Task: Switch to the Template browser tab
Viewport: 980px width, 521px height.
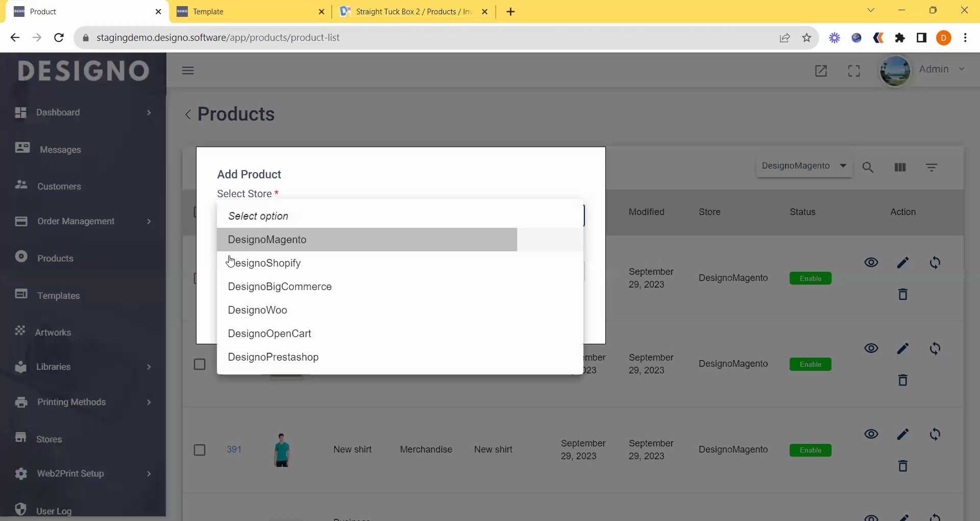Action: [x=250, y=11]
